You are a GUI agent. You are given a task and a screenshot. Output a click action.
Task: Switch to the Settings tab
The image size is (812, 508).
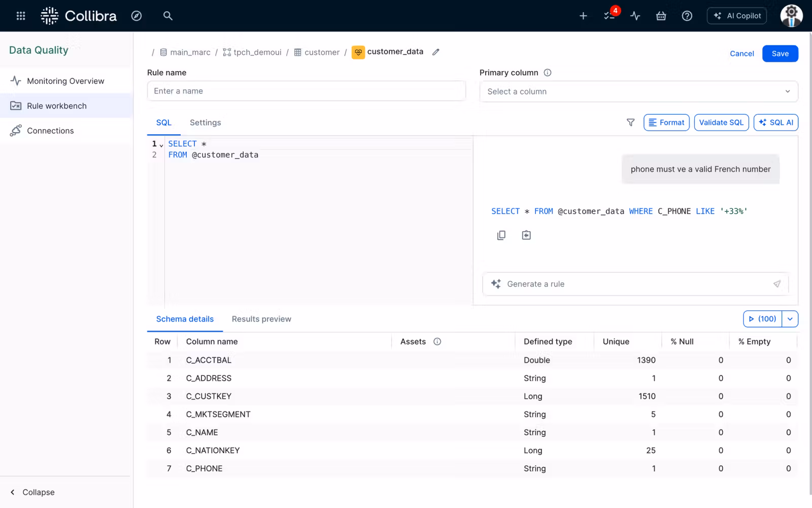(x=205, y=122)
